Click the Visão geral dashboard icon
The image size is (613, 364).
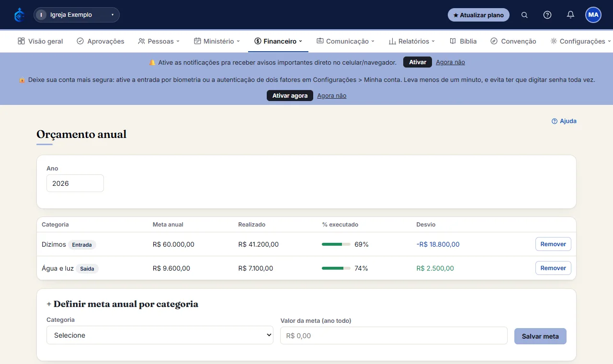tap(21, 41)
